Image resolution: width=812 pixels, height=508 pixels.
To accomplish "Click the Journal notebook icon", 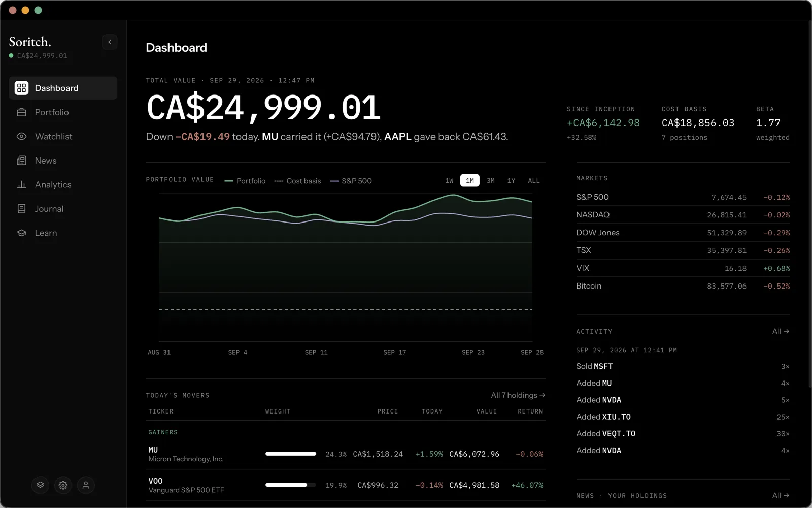I will 21,209.
